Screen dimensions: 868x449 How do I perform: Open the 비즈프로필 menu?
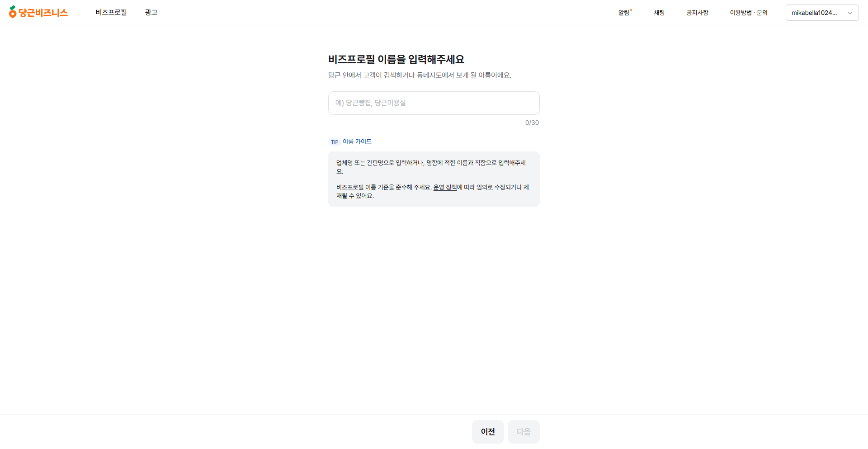pyautogui.click(x=111, y=12)
